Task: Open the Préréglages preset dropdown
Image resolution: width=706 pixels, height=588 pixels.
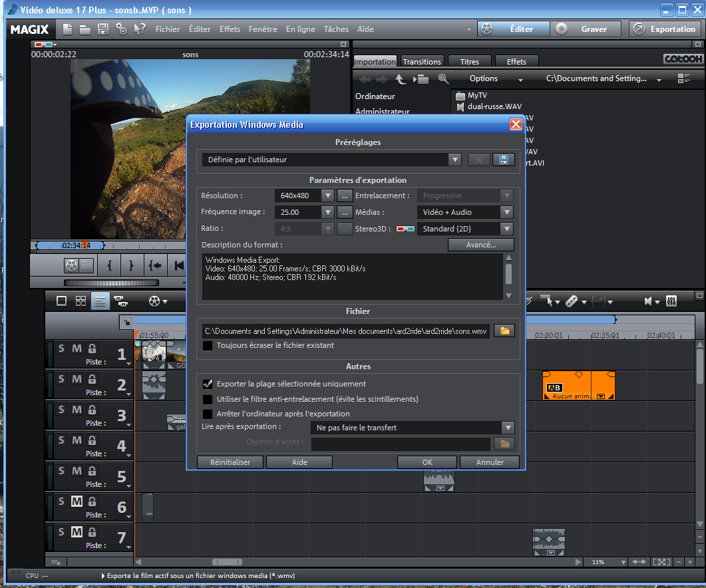Action: (x=454, y=160)
